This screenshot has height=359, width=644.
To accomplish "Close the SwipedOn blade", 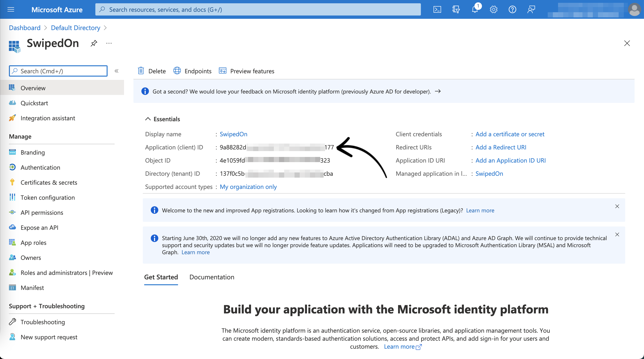I will (627, 43).
